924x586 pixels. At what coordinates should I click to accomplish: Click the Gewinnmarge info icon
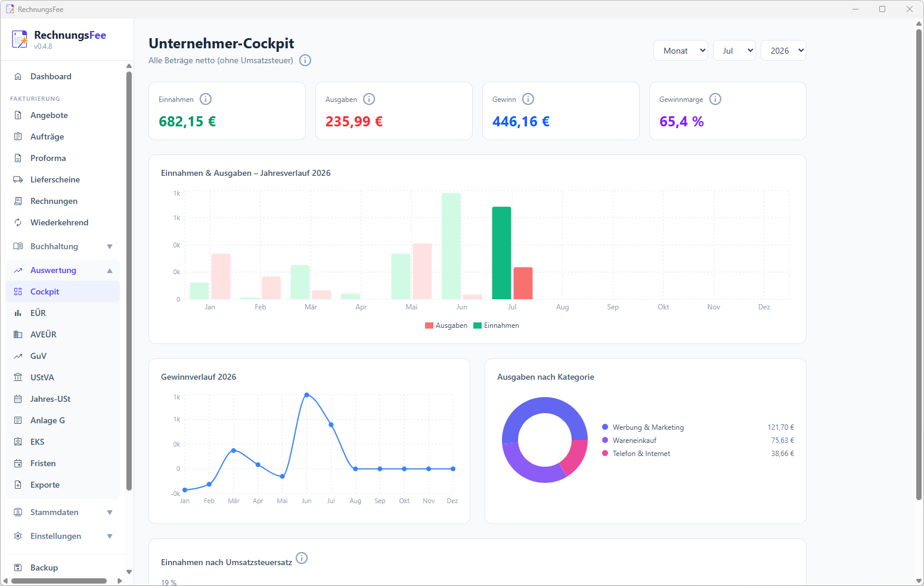pyautogui.click(x=715, y=99)
